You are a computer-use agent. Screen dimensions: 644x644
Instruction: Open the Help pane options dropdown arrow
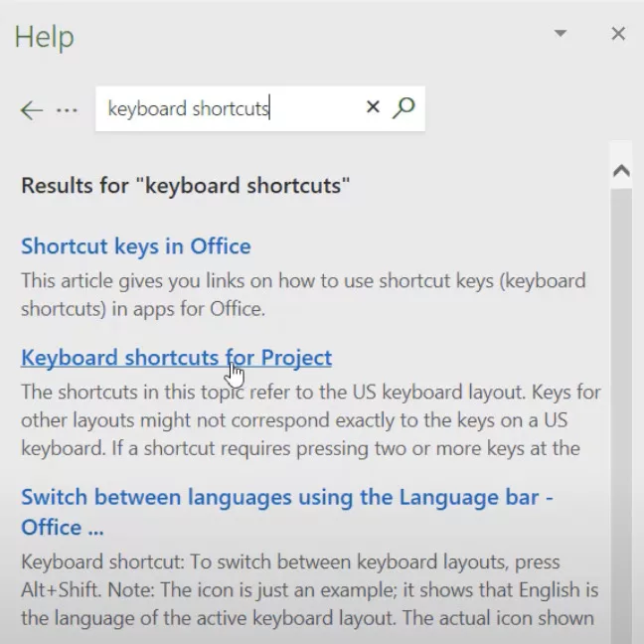click(561, 33)
